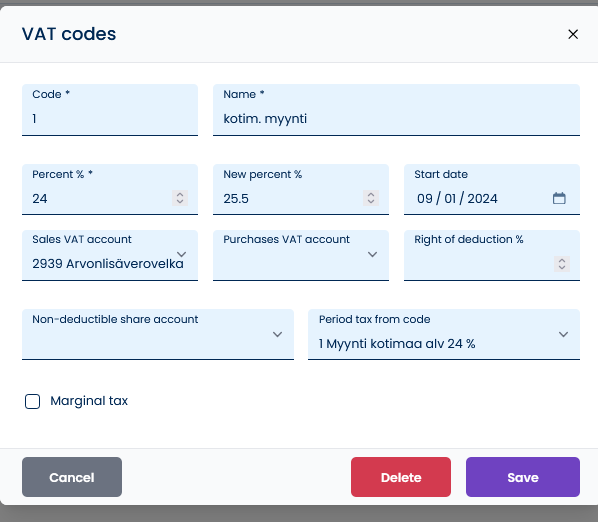Click the Percent % value 24
The image size is (598, 522).
coord(40,199)
